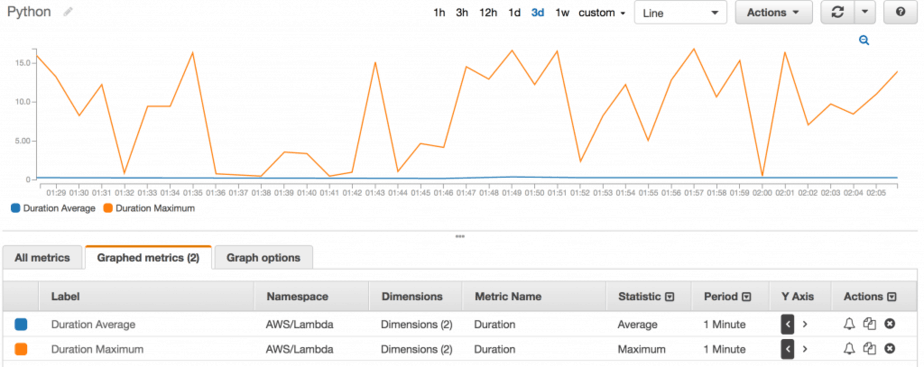Screen dimensions: 924x367
Task: Create alarm bell for Duration Maximum
Action: [849, 349]
